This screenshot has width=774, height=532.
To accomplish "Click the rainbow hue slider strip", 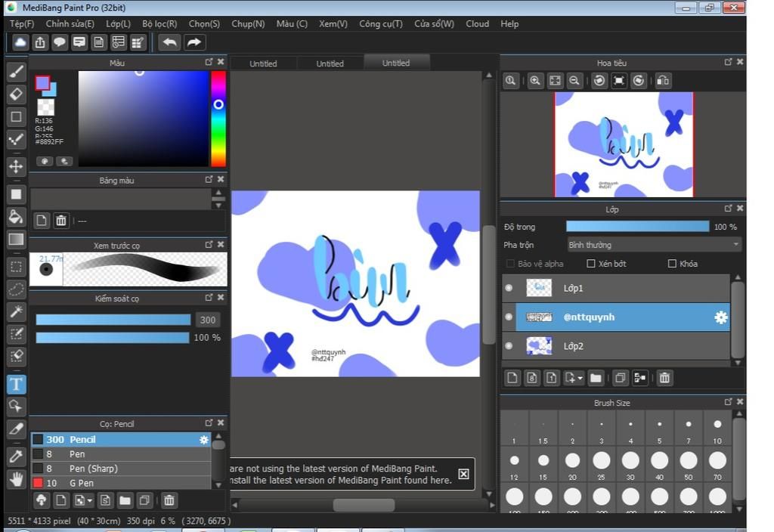I will (x=218, y=119).
